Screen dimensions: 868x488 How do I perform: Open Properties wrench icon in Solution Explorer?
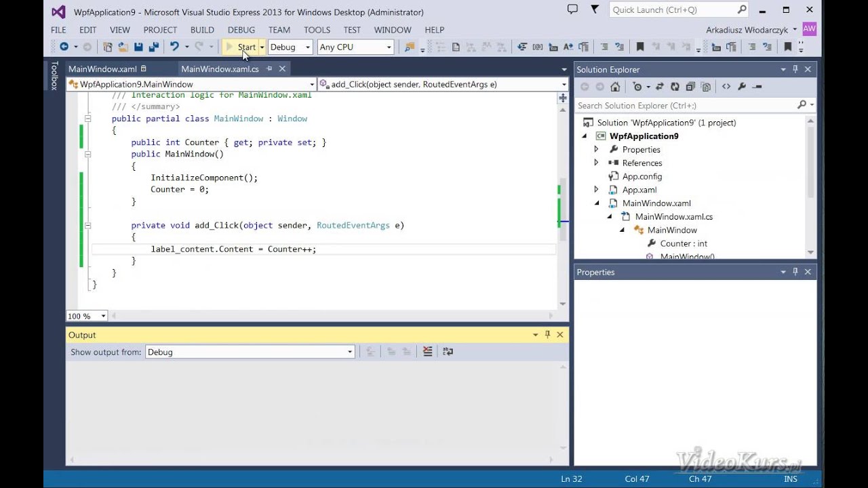[x=742, y=87]
